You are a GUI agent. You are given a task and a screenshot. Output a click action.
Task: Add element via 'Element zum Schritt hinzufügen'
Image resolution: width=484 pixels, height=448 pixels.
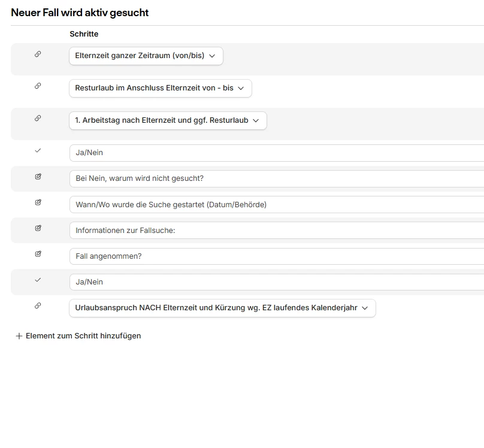coord(78,336)
